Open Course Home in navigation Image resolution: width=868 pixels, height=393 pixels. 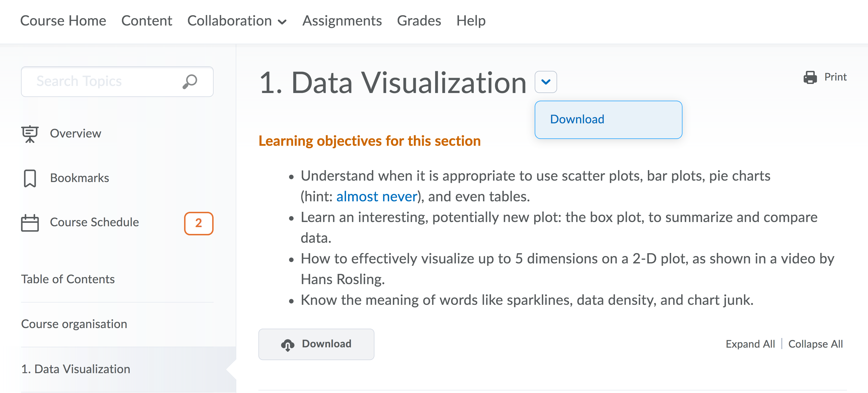[x=63, y=21]
